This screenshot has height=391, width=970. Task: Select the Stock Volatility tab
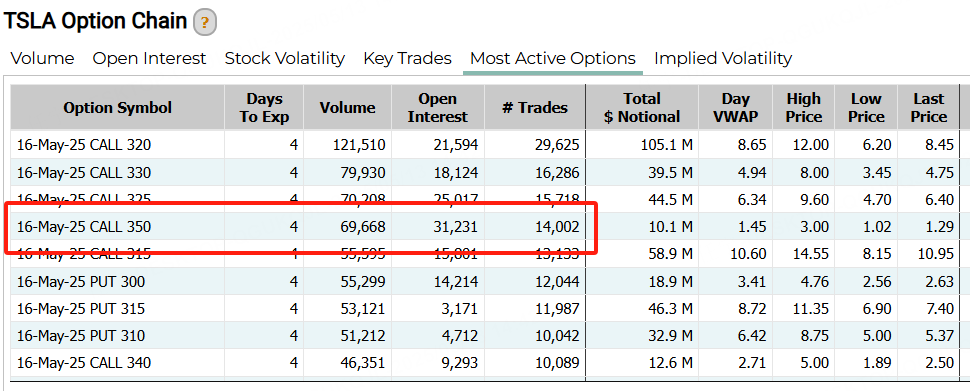pyautogui.click(x=285, y=59)
